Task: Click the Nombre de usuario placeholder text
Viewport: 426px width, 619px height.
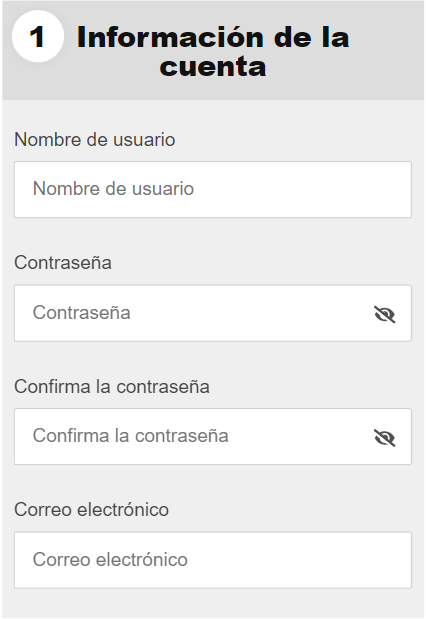Action: pyautogui.click(x=113, y=189)
